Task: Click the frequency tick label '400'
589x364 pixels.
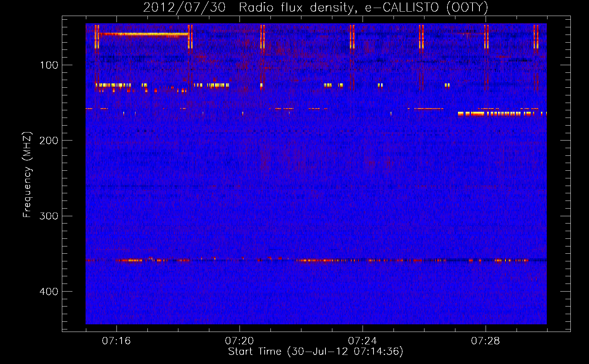Action: tap(49, 292)
